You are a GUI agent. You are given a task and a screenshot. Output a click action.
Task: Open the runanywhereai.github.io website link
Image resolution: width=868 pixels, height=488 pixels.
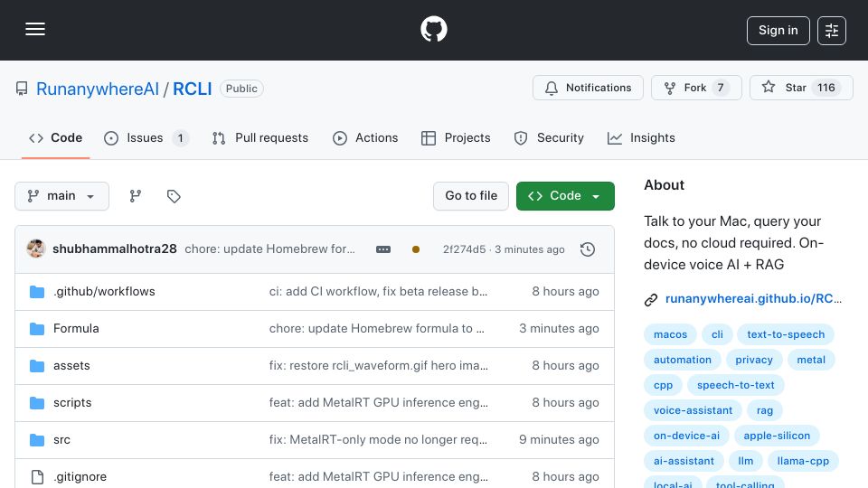753,299
